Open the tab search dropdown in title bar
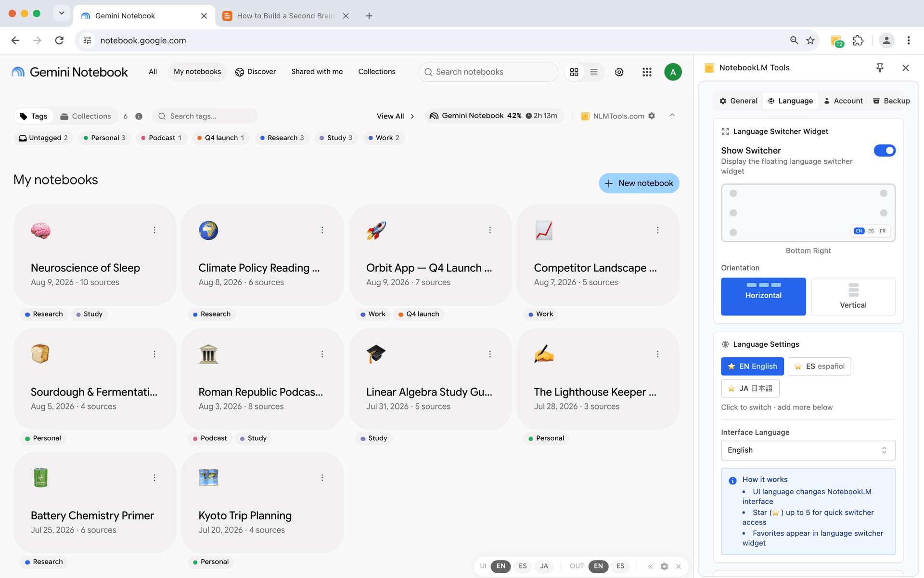This screenshot has height=578, width=924. coord(62,13)
